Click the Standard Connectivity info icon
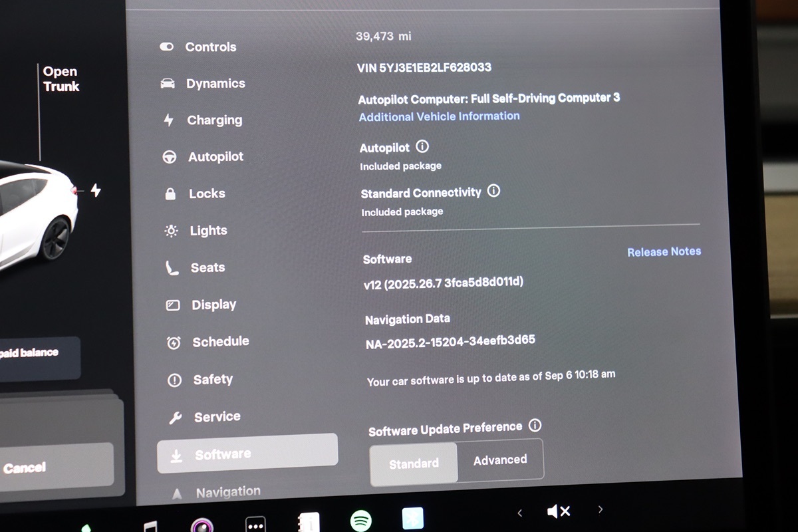The image size is (798, 532). (493, 191)
